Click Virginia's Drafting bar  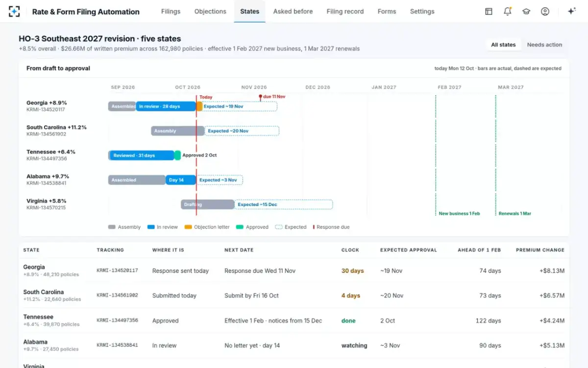point(207,205)
